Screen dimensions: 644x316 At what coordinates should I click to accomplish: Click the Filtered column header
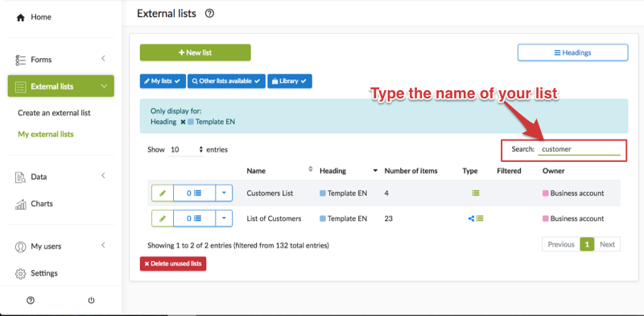click(x=509, y=171)
